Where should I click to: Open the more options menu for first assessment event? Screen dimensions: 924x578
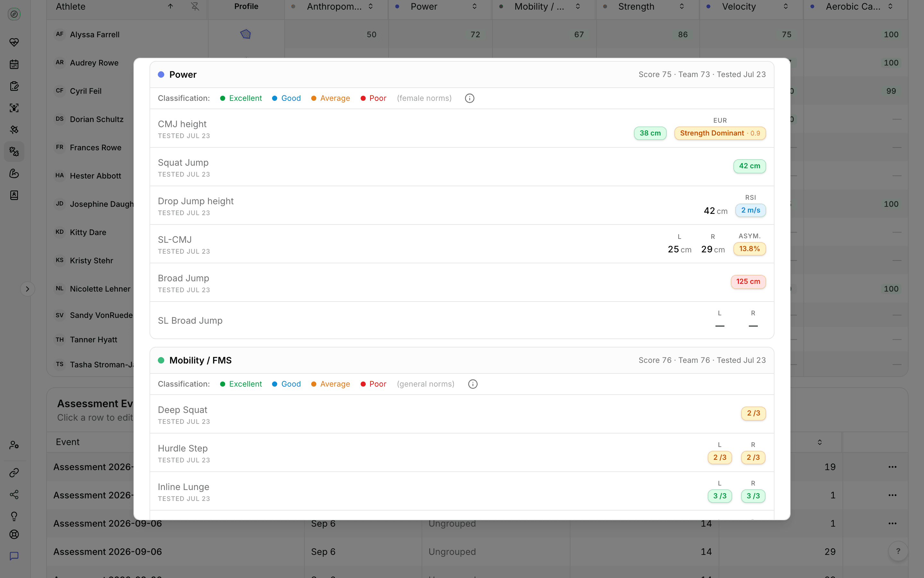coord(892,467)
